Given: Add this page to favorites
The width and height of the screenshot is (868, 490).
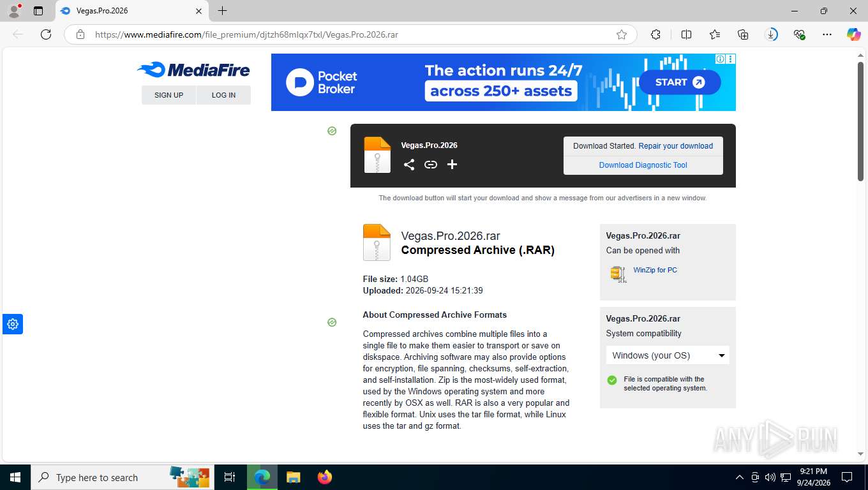Looking at the screenshot, I should tap(622, 34).
